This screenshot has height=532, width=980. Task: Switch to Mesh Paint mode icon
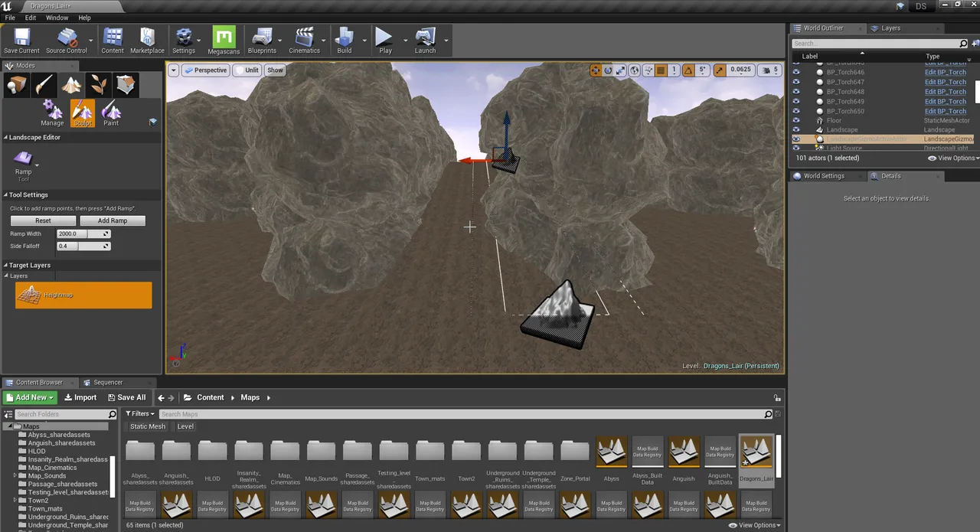tap(44, 84)
